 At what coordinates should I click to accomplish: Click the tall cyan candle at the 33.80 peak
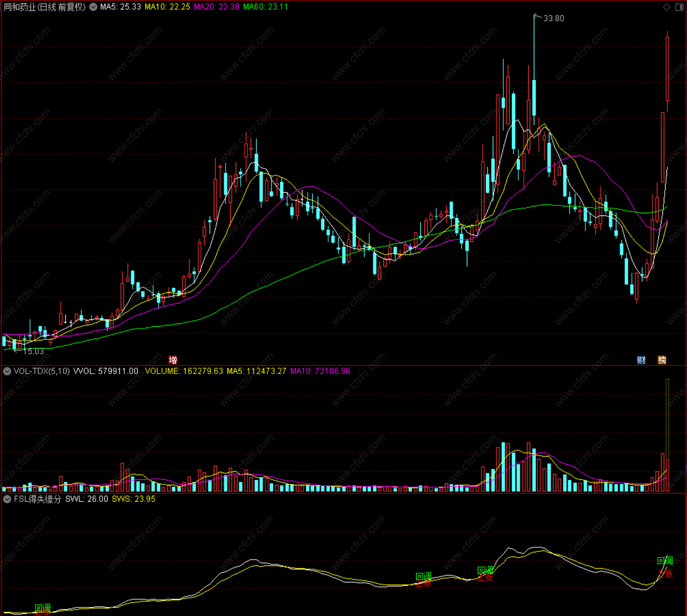[534, 98]
